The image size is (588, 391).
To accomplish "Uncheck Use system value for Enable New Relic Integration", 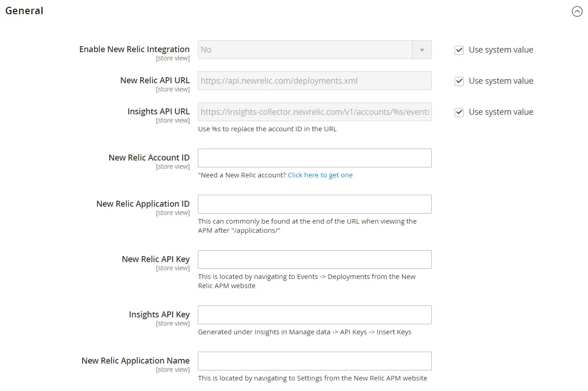I will pos(459,50).
